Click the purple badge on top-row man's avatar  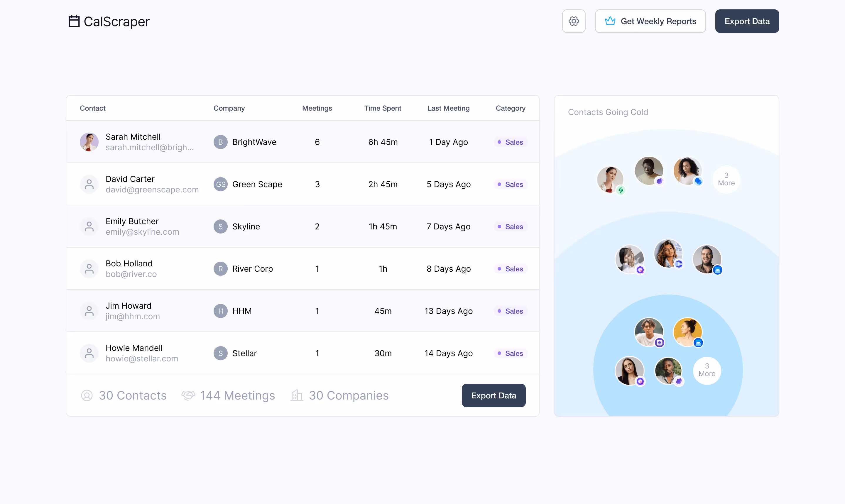(x=659, y=181)
